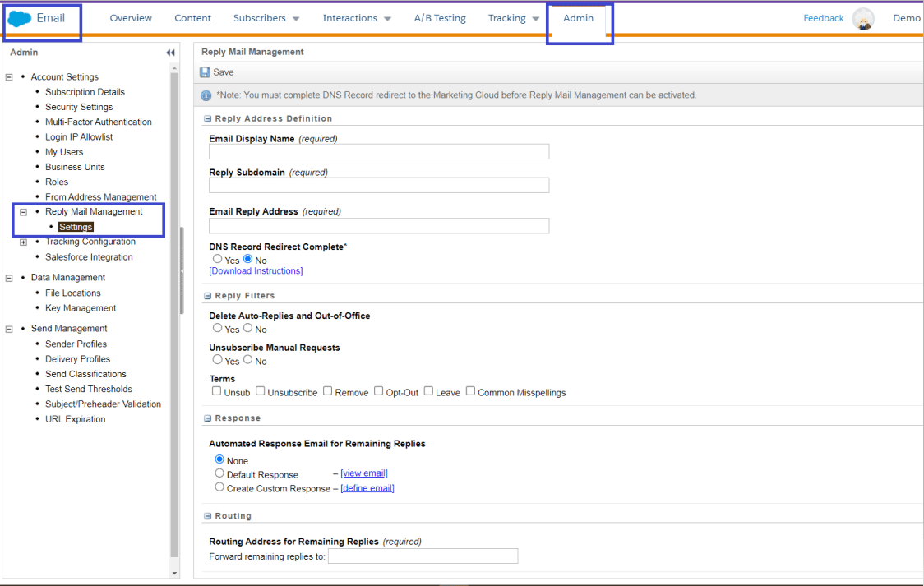
Task: Collapse the Routing section icon
Action: point(207,516)
